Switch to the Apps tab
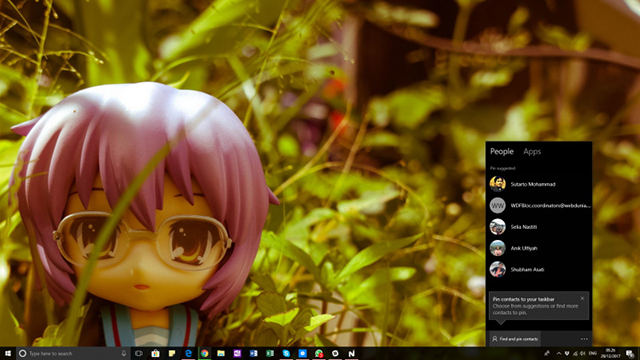This screenshot has height=360, width=640. coord(532,151)
